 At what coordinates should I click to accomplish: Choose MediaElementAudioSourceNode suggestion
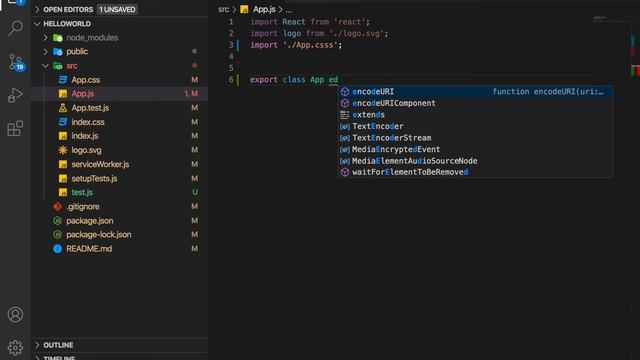tap(475, 161)
